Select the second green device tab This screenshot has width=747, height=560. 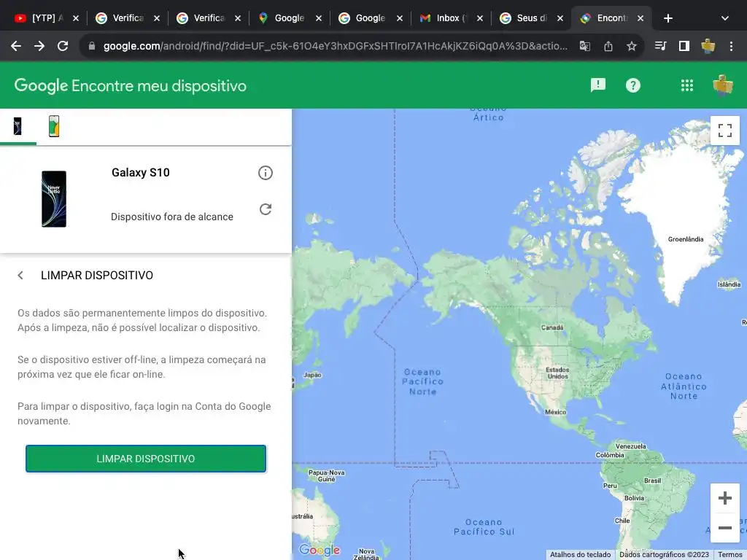(x=54, y=127)
